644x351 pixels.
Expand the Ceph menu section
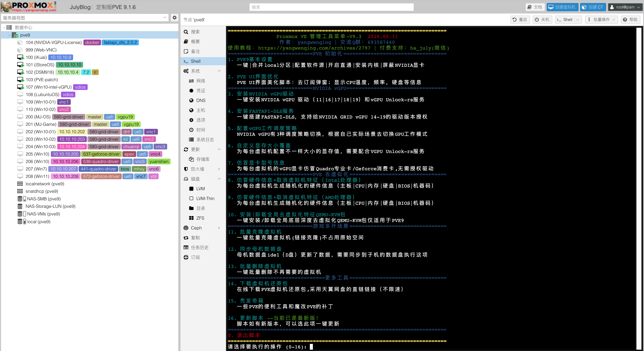click(219, 228)
